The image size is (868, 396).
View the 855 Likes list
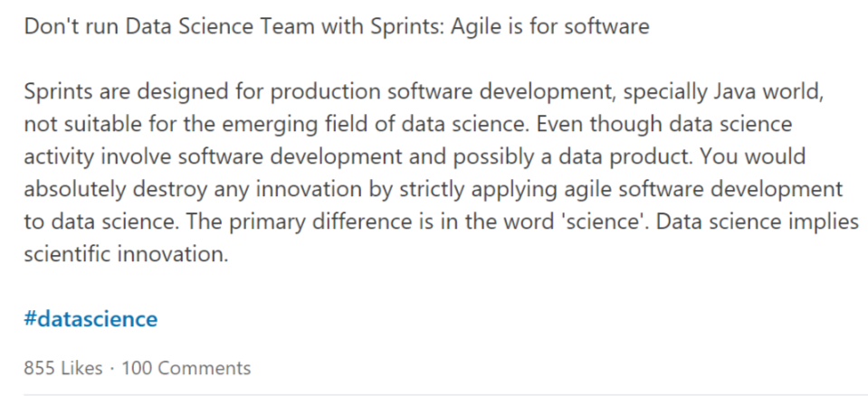pos(63,368)
